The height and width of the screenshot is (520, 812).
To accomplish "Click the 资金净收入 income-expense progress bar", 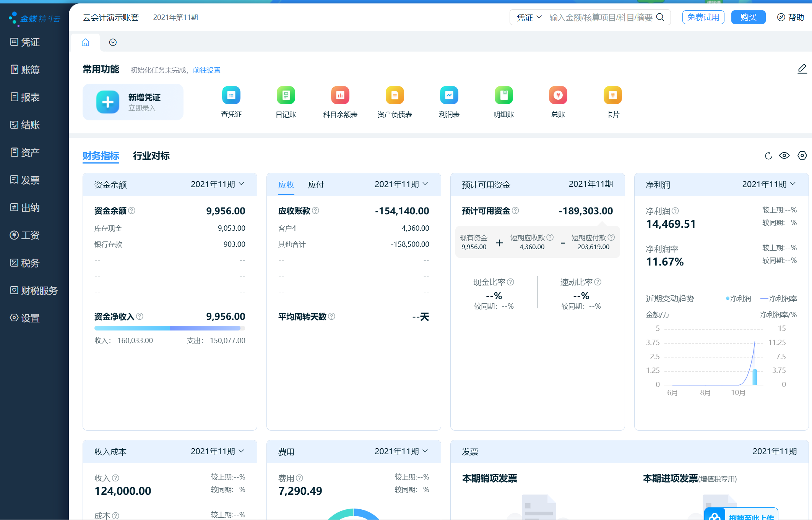I will (170, 328).
